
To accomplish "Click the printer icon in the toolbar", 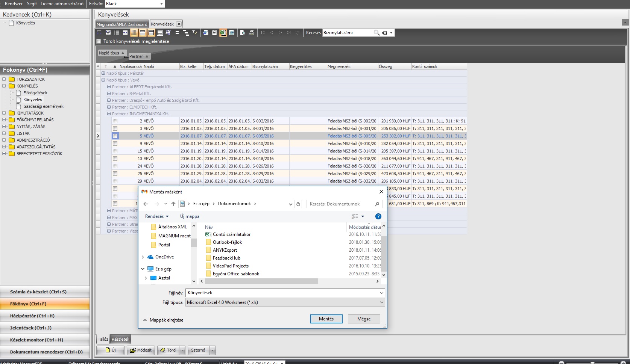I will 252,33.
